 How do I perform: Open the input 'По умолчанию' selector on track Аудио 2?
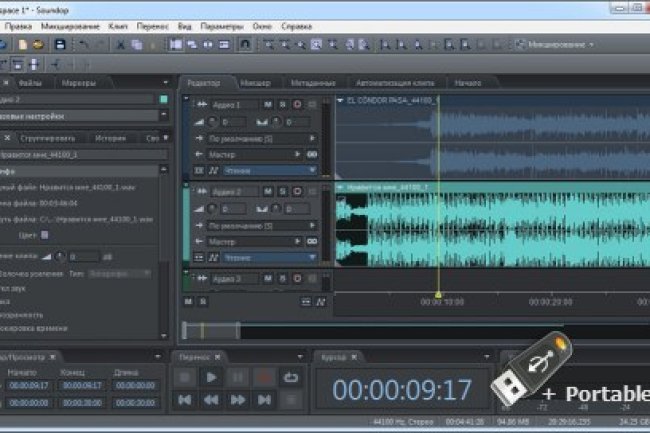[x=262, y=225]
